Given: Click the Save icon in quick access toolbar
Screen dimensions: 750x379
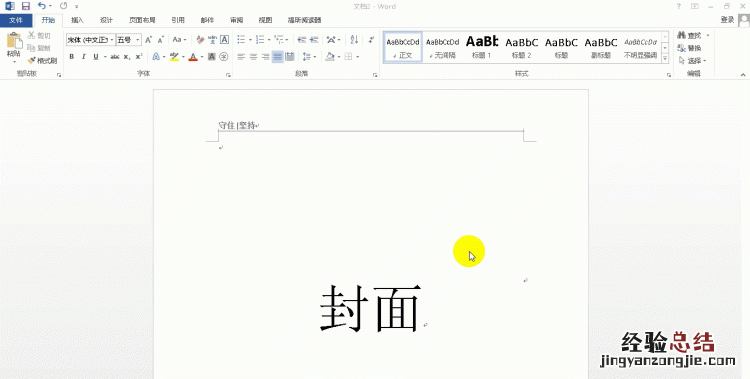Looking at the screenshot, I should (x=26, y=6).
